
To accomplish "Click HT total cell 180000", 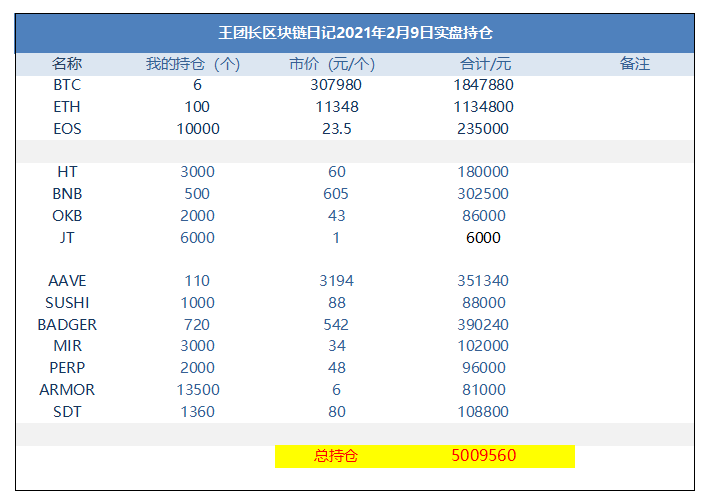I will point(483,172).
